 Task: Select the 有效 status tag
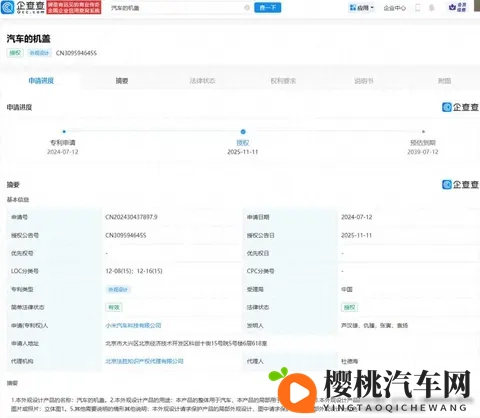point(114,307)
